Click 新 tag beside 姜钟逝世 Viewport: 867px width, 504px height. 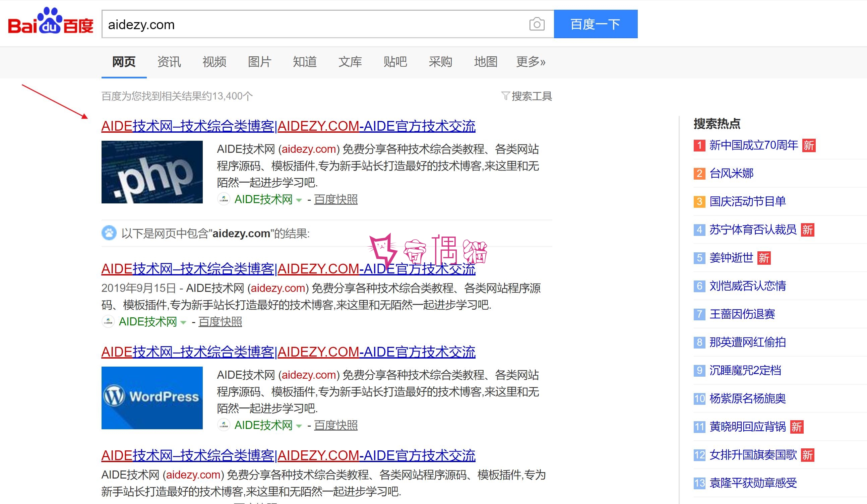[x=764, y=258]
